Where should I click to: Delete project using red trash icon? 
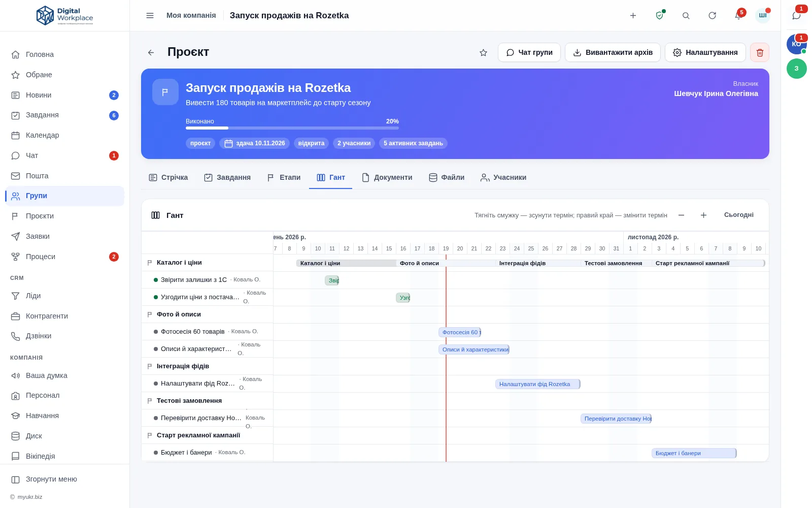tap(760, 52)
